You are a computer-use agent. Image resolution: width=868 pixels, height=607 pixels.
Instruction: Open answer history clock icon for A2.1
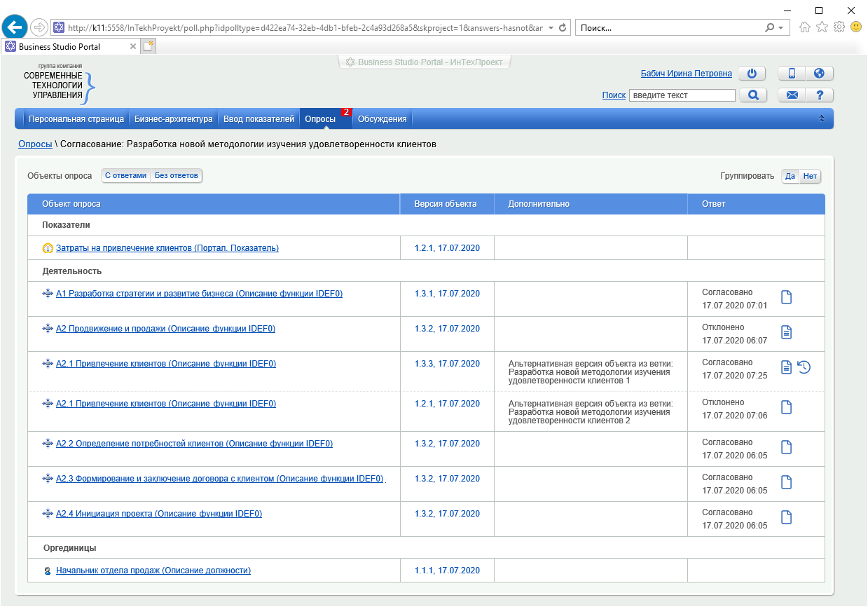[804, 367]
